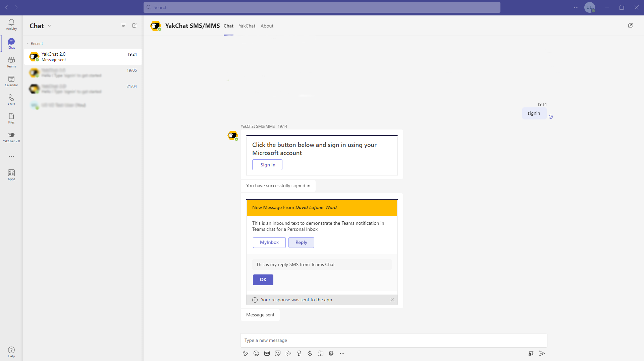Open the blurred chat dated 21/04

click(x=83, y=89)
